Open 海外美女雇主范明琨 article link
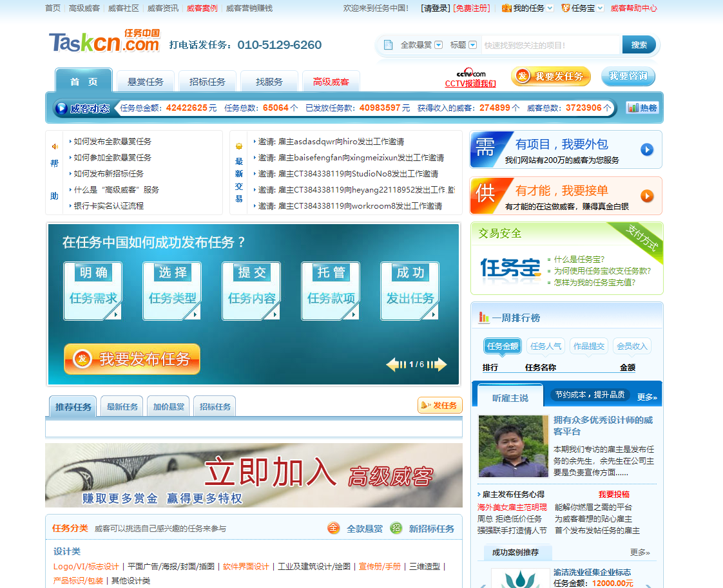This screenshot has height=588, width=723. pyautogui.click(x=512, y=507)
